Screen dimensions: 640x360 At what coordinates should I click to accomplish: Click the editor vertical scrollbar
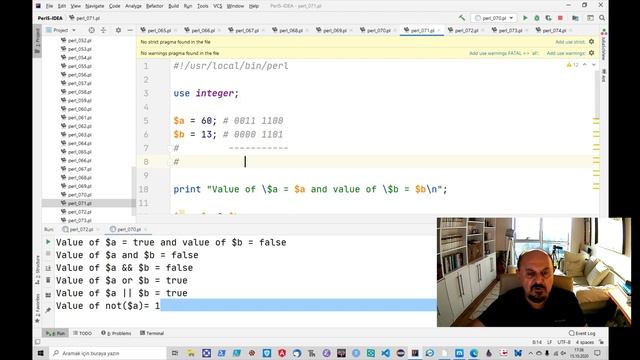[x=597, y=96]
